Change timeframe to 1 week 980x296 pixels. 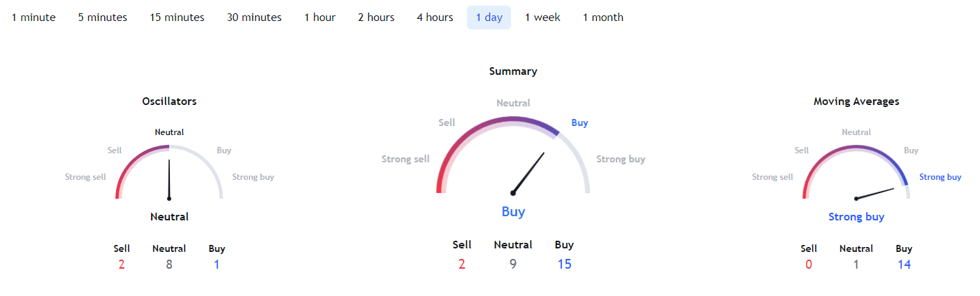click(542, 17)
